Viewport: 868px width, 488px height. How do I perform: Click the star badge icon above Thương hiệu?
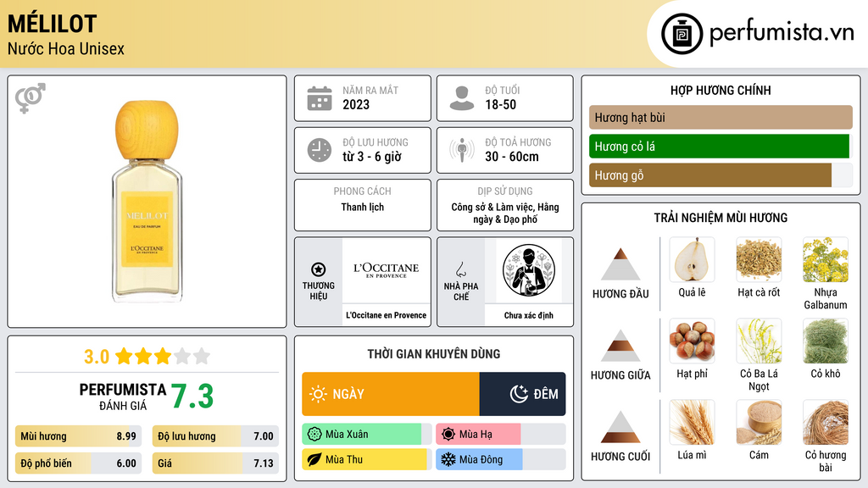(319, 269)
